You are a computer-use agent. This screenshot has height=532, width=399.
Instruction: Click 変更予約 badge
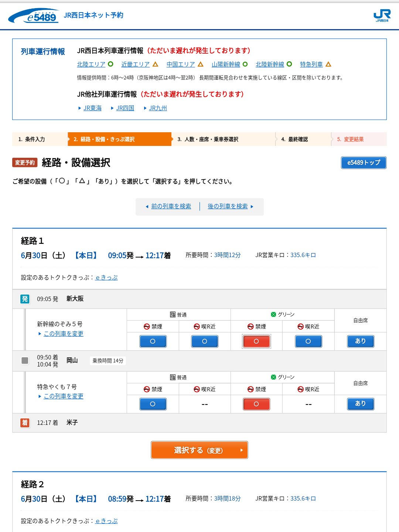click(25, 163)
